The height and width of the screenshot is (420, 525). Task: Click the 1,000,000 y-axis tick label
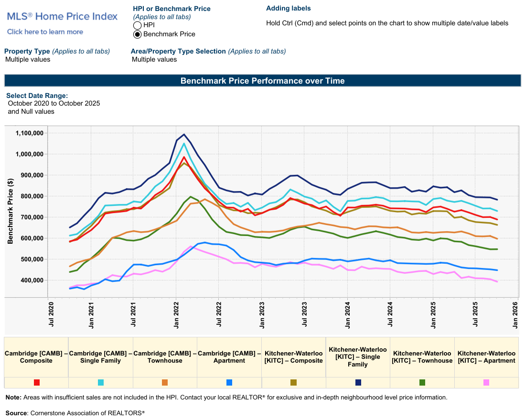pyautogui.click(x=29, y=154)
